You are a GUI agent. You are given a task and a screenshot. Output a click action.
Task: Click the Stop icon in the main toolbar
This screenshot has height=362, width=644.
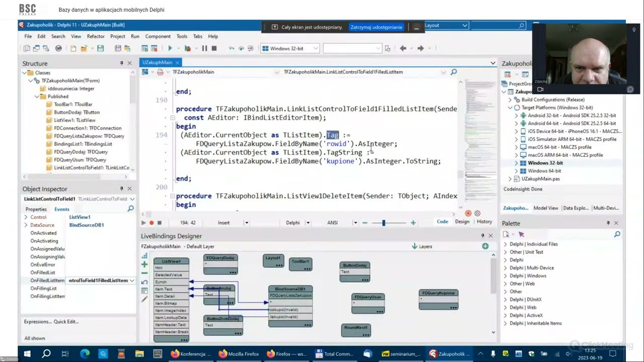(x=214, y=48)
